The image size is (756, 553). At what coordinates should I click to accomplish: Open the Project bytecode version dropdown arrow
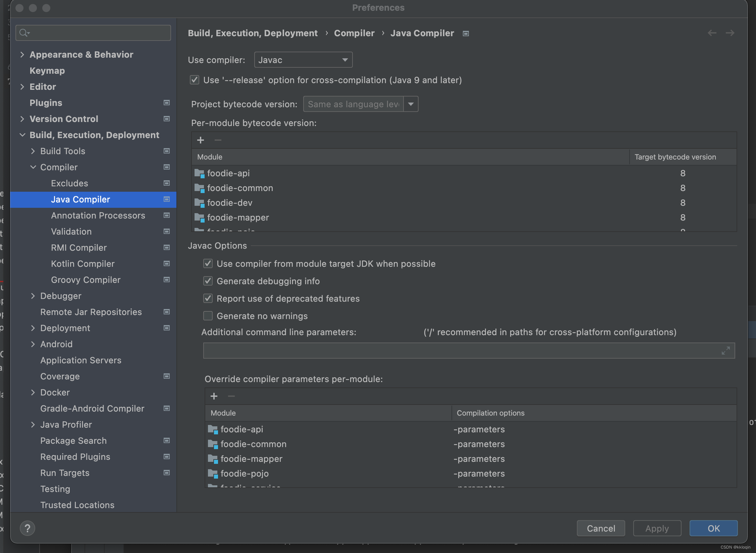(x=411, y=104)
